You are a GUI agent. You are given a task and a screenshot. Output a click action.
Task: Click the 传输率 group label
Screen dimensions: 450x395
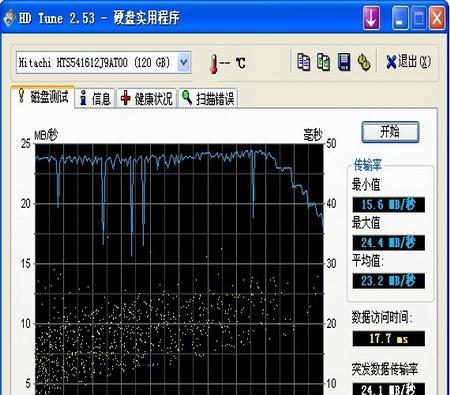tap(367, 165)
